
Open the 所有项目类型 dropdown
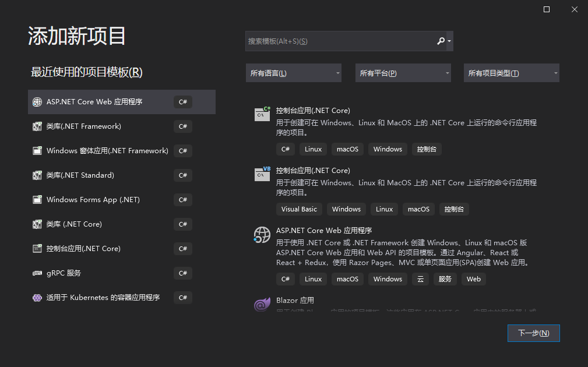point(511,72)
